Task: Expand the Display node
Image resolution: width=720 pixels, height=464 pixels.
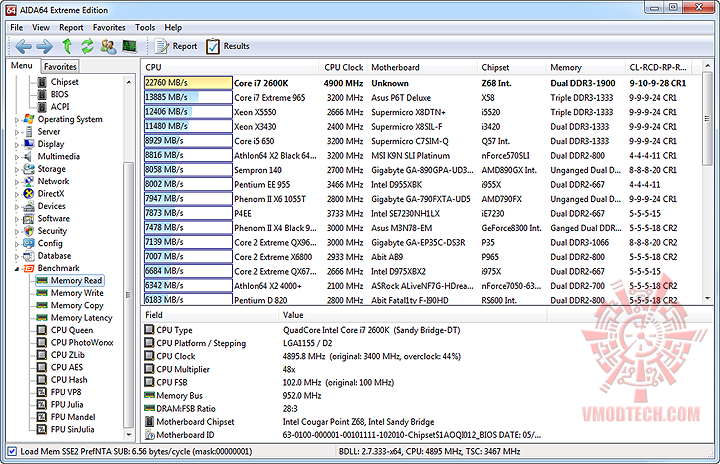Action: click(17, 145)
